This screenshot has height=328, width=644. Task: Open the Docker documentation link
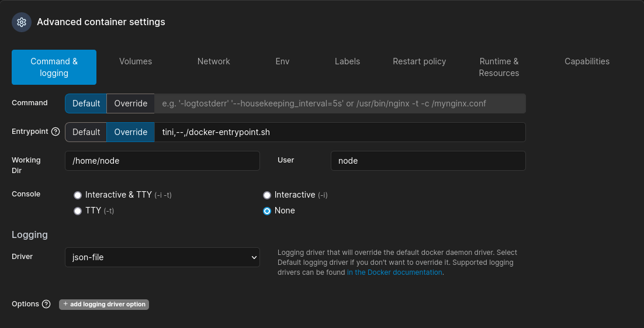point(394,272)
